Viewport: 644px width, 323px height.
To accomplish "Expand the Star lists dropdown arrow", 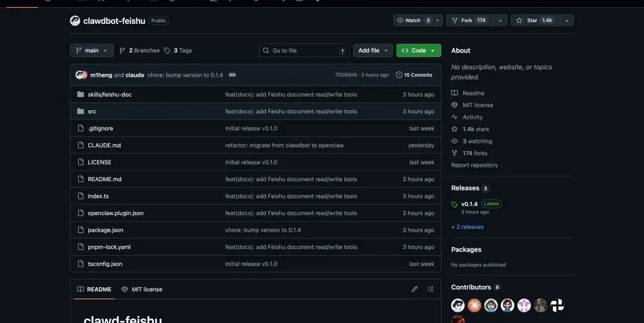I will 567,20.
